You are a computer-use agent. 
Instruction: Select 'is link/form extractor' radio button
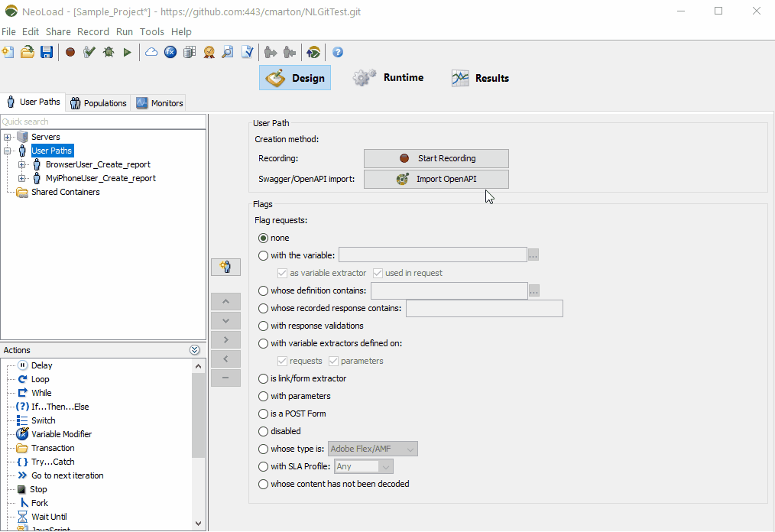pos(263,378)
